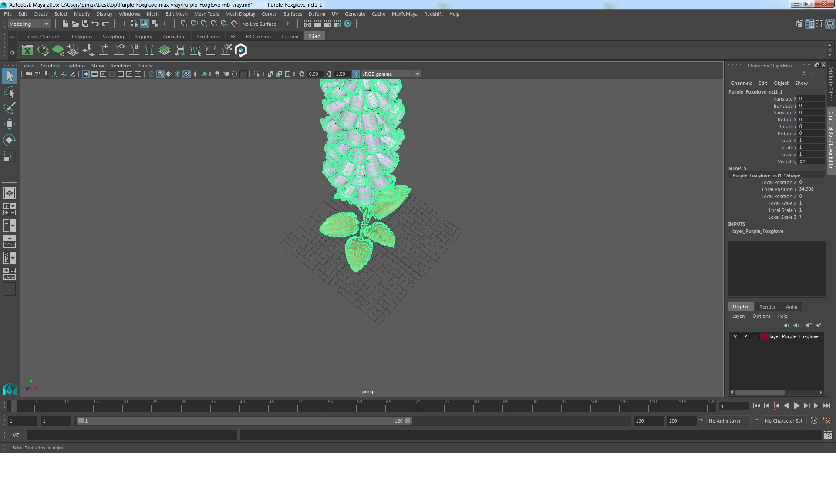
Task: Click the XGen preview eye icon
Action: pyautogui.click(x=43, y=50)
